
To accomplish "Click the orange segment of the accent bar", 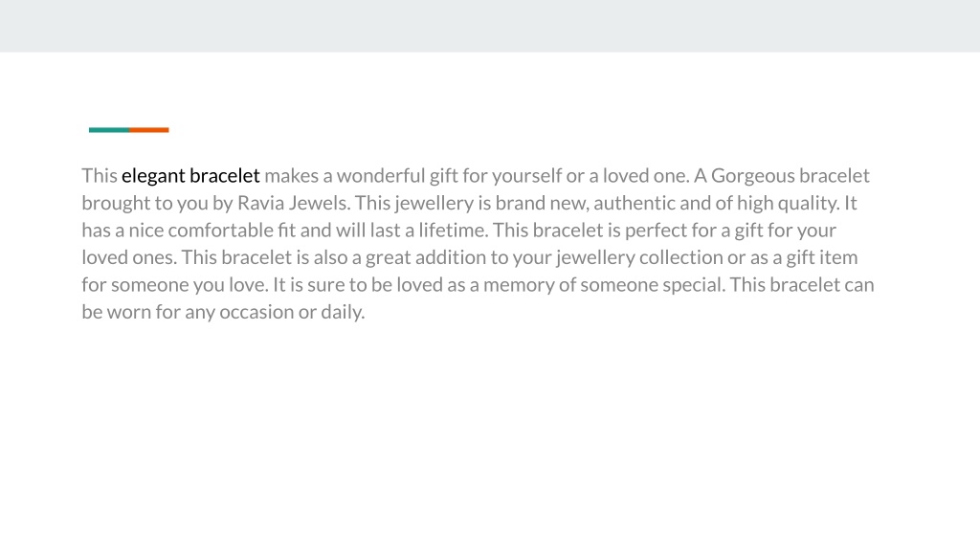I will (148, 130).
